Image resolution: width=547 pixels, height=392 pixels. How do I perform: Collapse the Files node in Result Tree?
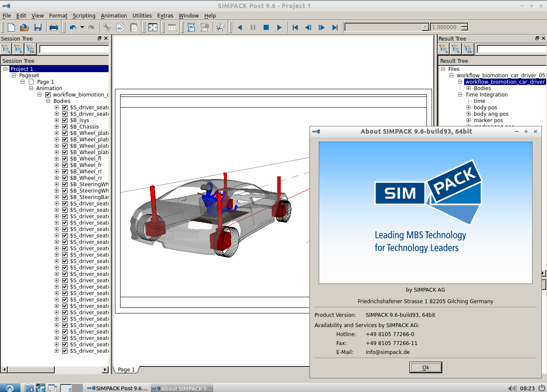443,69
